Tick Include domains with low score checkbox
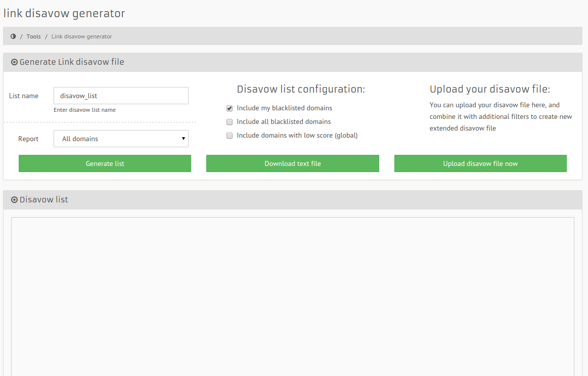This screenshot has width=588, height=376. pyautogui.click(x=230, y=136)
